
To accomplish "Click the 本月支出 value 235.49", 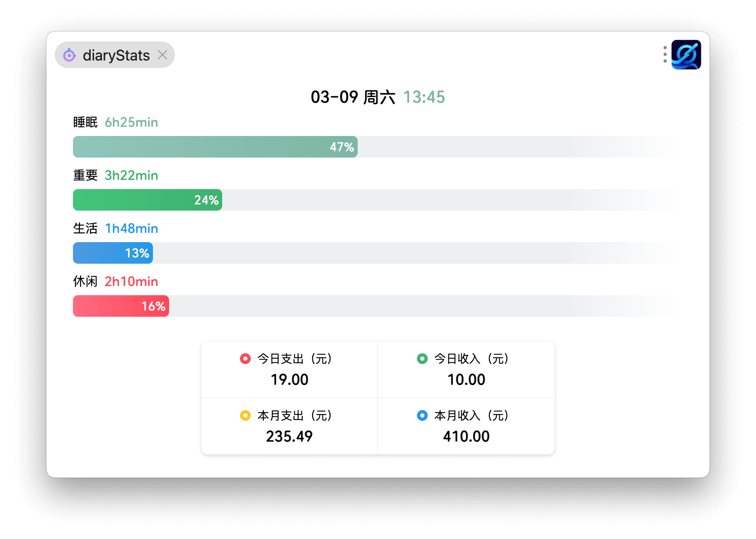I will click(289, 436).
